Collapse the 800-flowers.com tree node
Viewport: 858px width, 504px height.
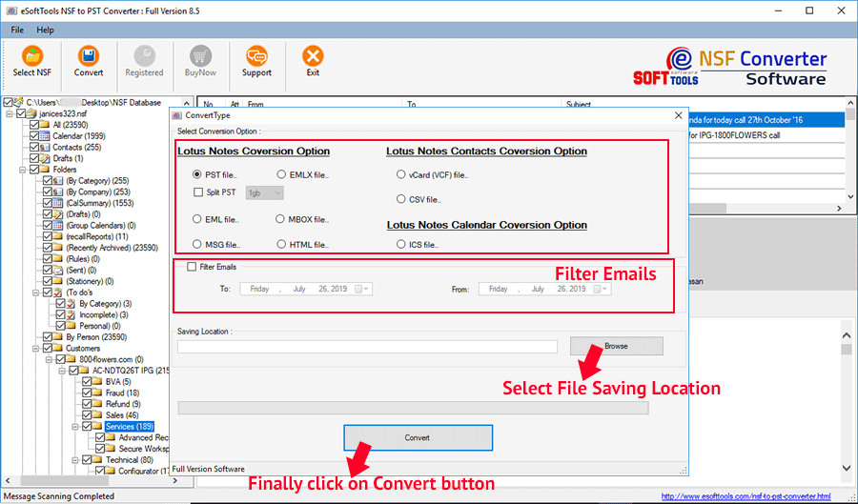pos(49,359)
